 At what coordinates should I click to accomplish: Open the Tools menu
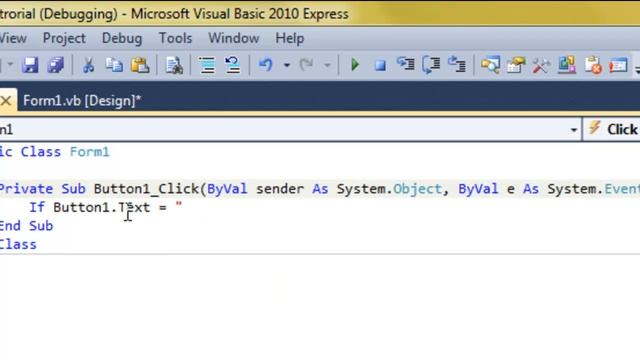pyautogui.click(x=175, y=38)
